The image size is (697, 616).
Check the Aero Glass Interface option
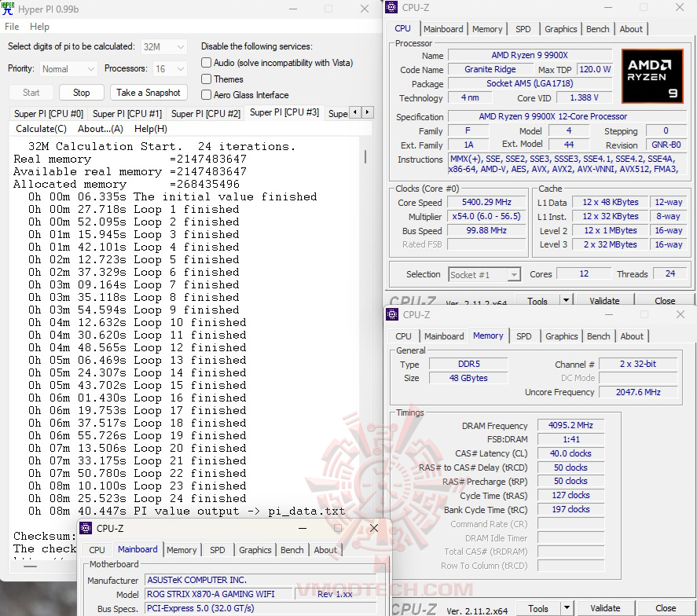206,94
